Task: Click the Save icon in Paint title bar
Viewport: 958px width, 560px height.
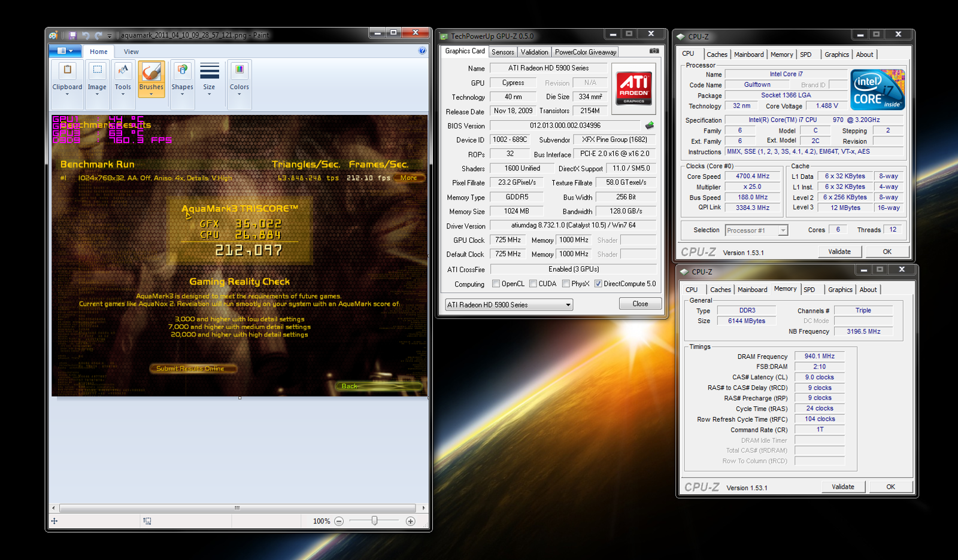Action: pos(72,35)
